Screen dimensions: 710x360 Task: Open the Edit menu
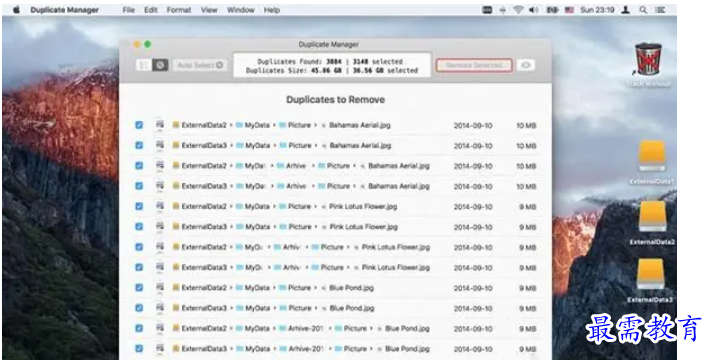tap(151, 10)
